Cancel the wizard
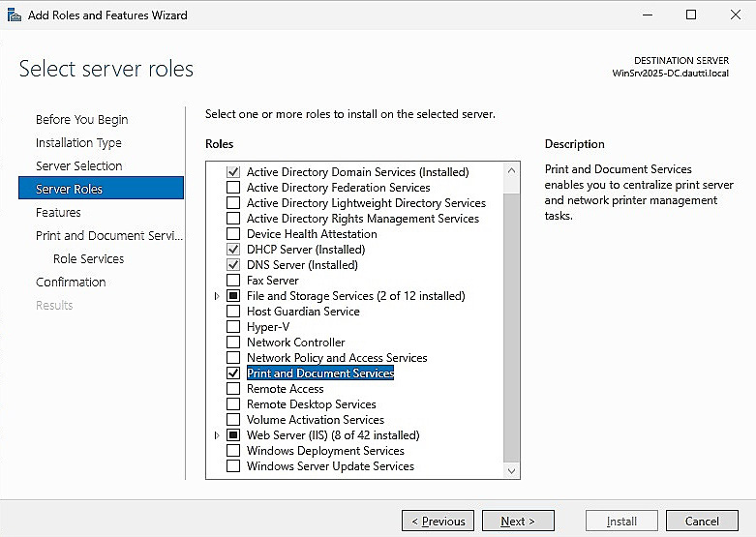This screenshot has width=756, height=537. coord(702,522)
